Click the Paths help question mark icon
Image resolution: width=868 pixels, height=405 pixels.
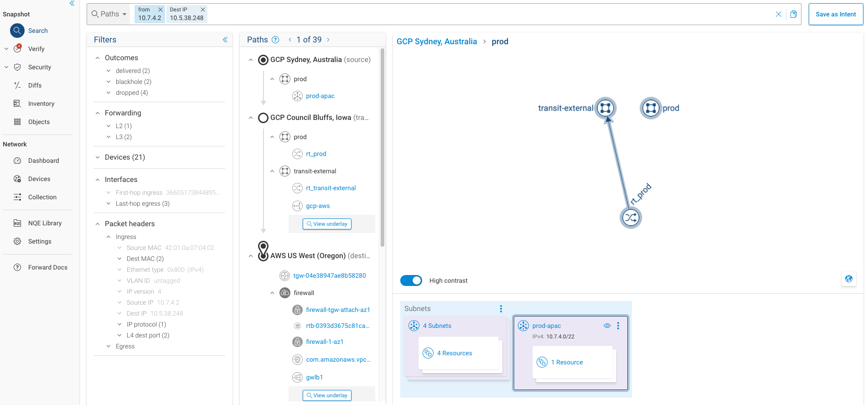[x=275, y=40]
